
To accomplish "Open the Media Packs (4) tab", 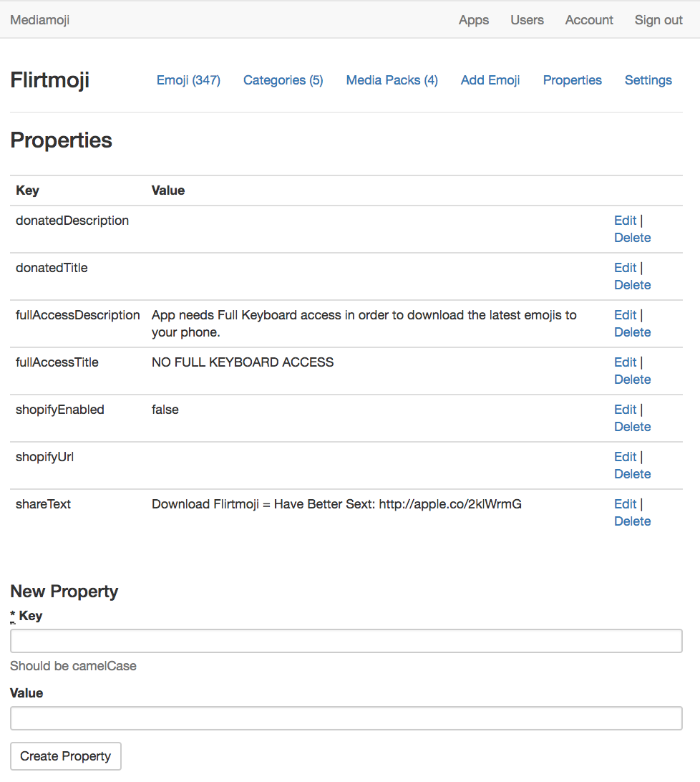I will click(x=392, y=80).
